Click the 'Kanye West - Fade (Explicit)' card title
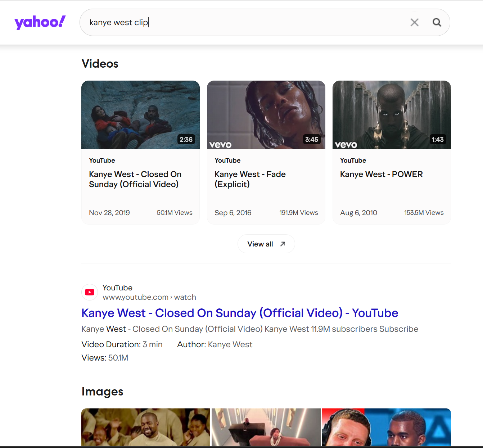The image size is (483, 448). pos(250,179)
